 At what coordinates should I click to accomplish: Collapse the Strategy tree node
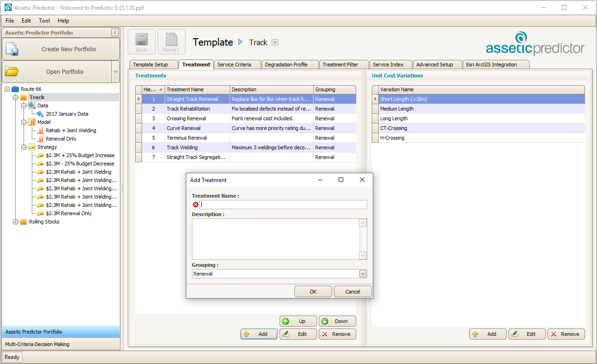[x=24, y=147]
